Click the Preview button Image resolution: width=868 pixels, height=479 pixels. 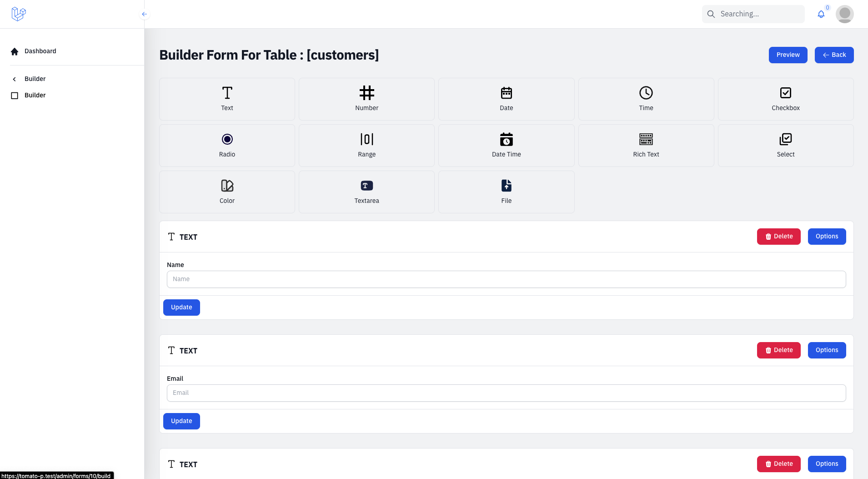click(788, 55)
